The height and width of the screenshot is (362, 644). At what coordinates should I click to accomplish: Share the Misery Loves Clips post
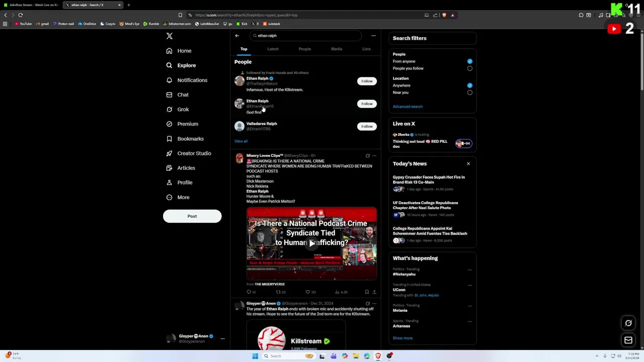[374, 292]
